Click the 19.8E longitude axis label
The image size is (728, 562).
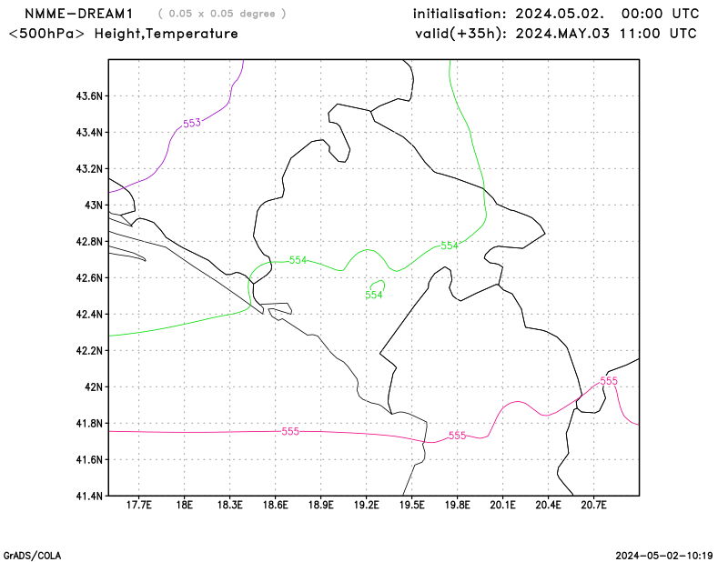(x=458, y=505)
